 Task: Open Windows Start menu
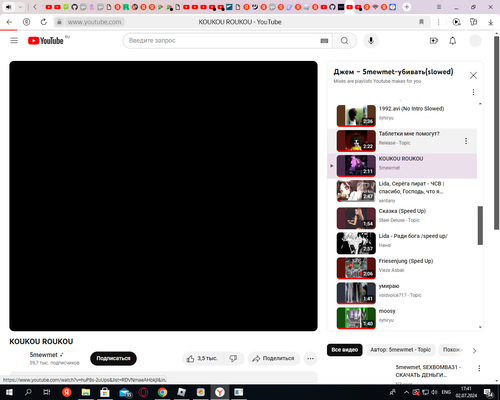9,392
